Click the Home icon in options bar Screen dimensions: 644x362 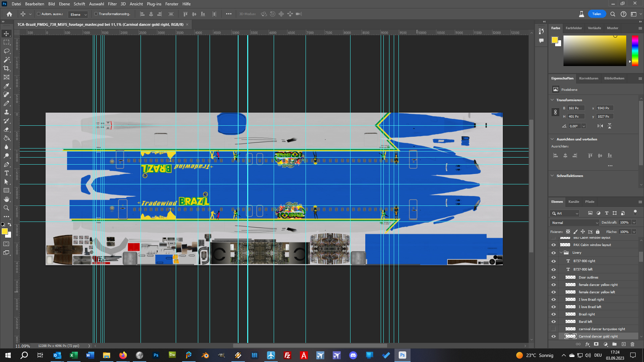coord(9,14)
